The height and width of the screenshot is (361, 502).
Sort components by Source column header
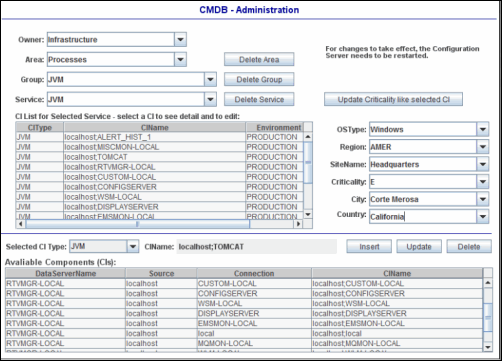coord(161,273)
